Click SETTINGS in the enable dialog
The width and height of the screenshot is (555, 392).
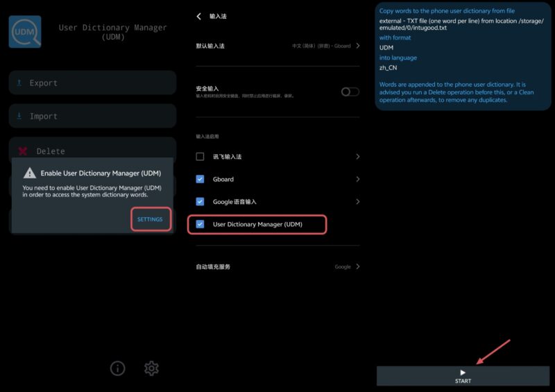[151, 219]
